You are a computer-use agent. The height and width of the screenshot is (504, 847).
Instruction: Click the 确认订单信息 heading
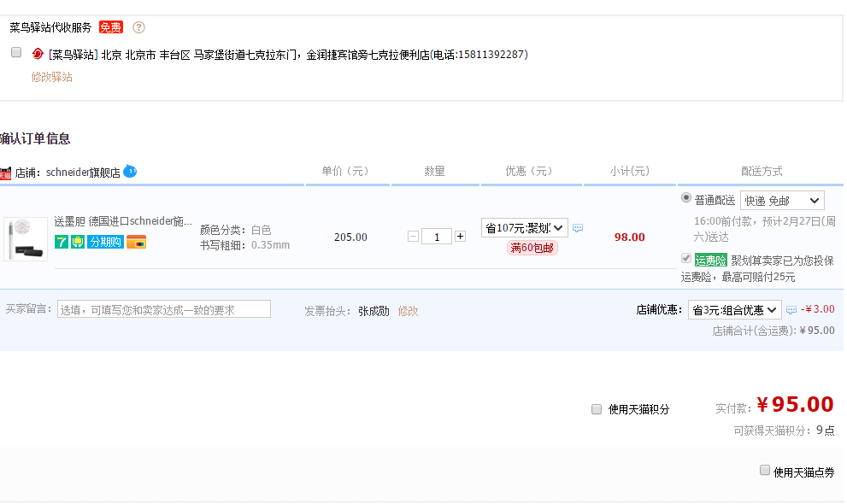tap(35, 138)
